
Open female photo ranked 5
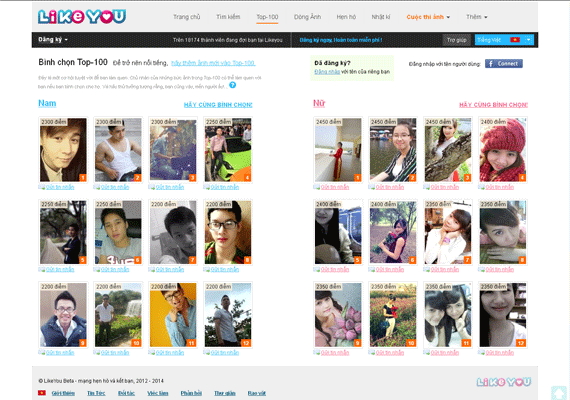[338, 232]
